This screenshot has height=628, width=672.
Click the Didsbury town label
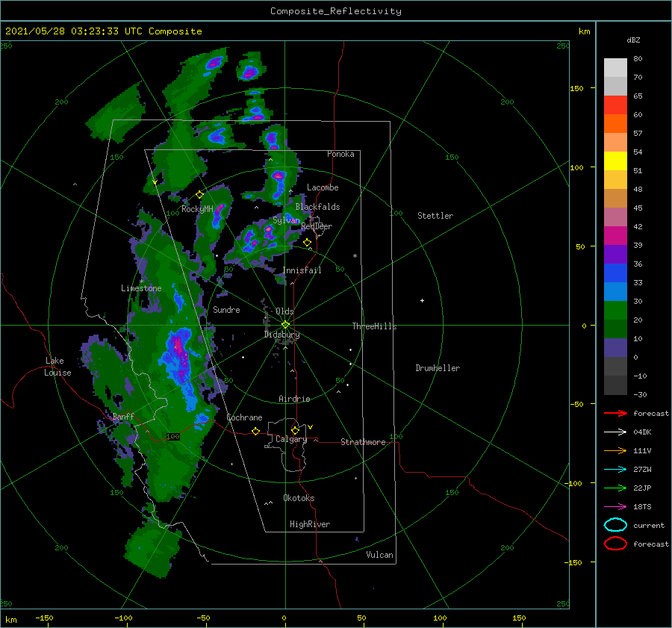282,335
